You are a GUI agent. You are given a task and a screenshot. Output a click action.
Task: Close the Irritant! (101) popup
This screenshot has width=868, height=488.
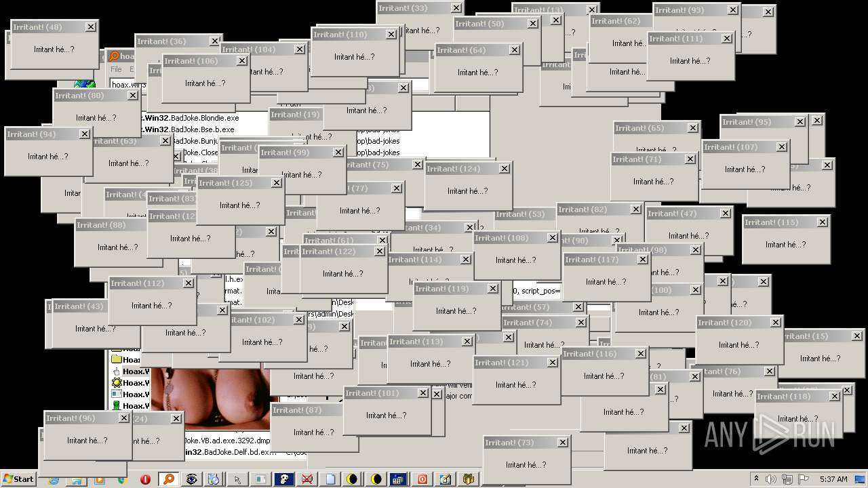tap(422, 393)
